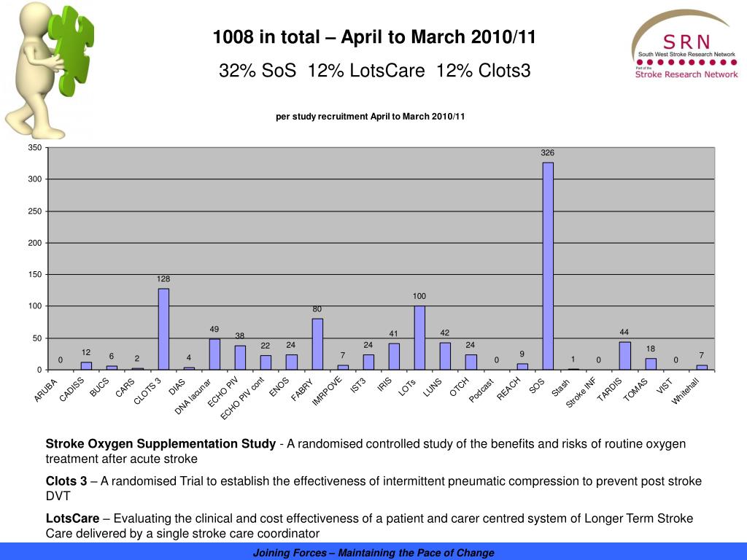
Task: Click the TARDIS bar
Action: (x=625, y=356)
